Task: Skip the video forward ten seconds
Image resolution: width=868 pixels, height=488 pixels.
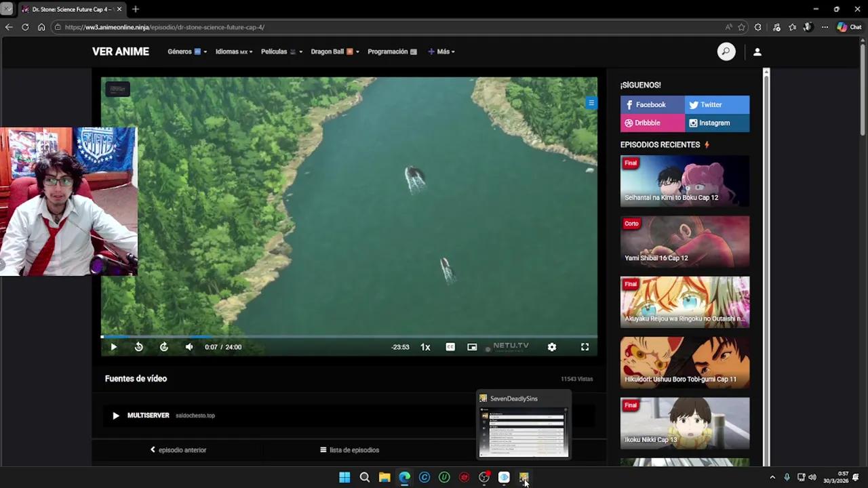Action: [164, 347]
